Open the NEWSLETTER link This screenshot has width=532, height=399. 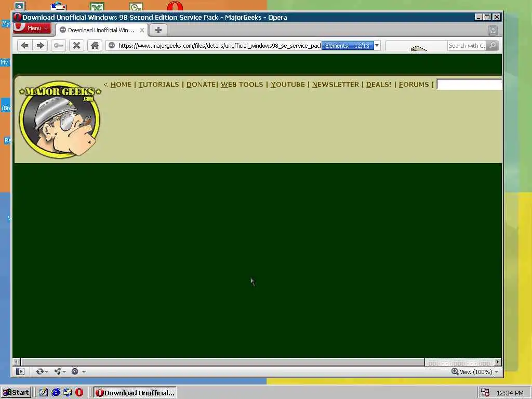[x=336, y=85]
